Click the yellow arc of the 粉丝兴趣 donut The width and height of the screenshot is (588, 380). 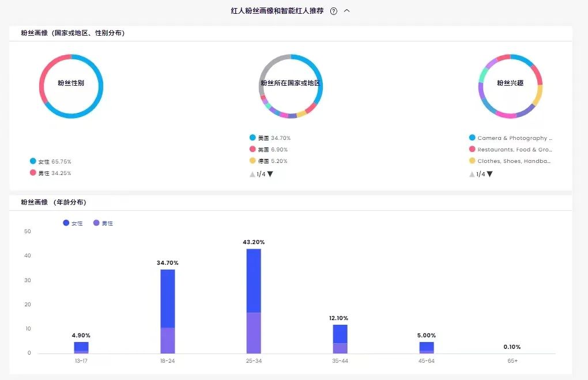(x=538, y=95)
